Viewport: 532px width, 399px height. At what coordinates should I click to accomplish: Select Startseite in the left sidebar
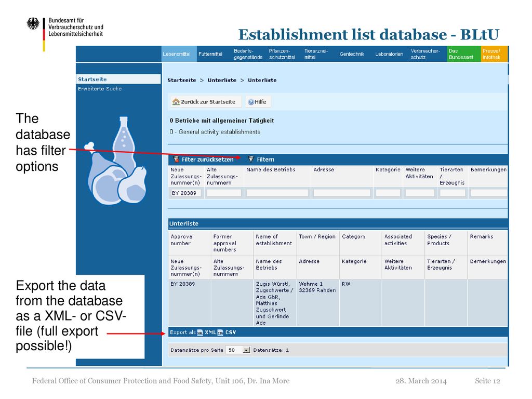(x=118, y=79)
